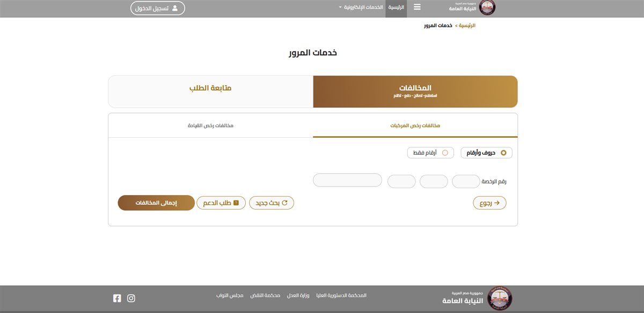The height and width of the screenshot is (313, 644).
Task: Select the مخالفات رخص المركبات tab
Action: coord(415,125)
